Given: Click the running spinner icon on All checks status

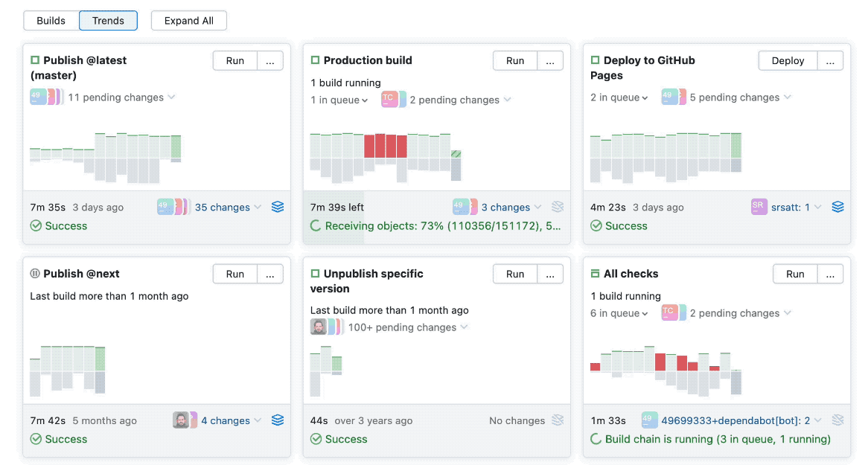Looking at the screenshot, I should (x=594, y=439).
